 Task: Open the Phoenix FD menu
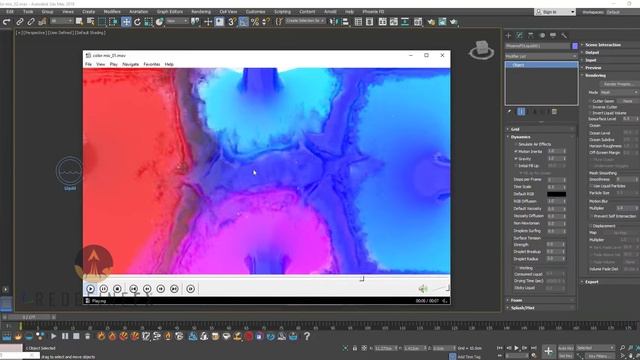tap(373, 11)
